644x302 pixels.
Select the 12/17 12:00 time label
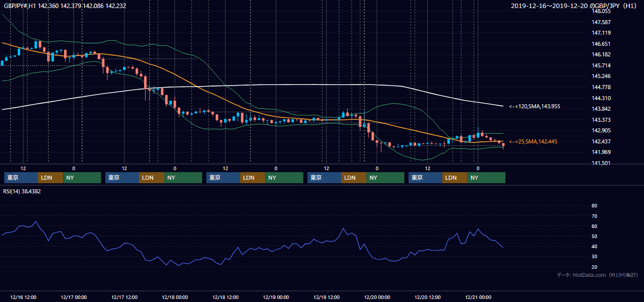point(124,297)
